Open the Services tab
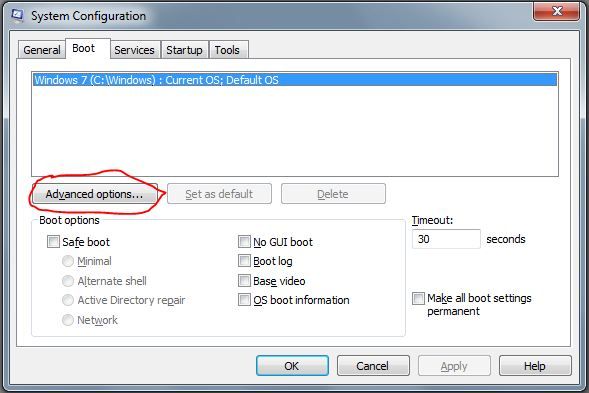The image size is (589, 393). click(x=134, y=50)
